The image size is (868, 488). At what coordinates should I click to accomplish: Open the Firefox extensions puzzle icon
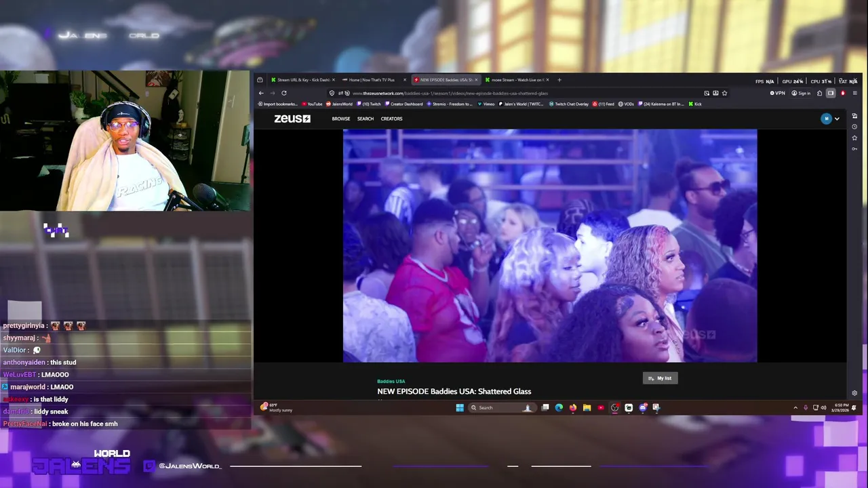point(819,93)
